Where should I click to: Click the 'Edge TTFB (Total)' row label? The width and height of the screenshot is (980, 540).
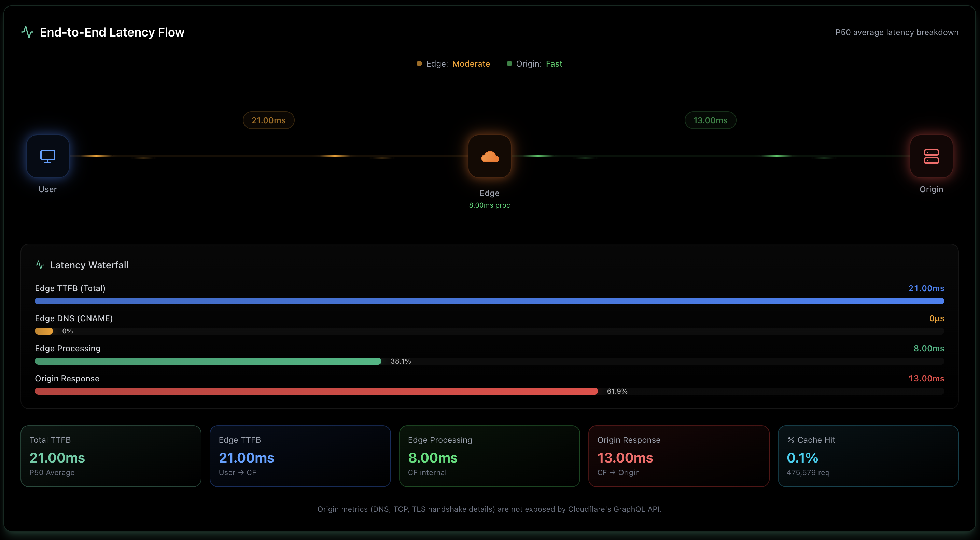click(70, 288)
